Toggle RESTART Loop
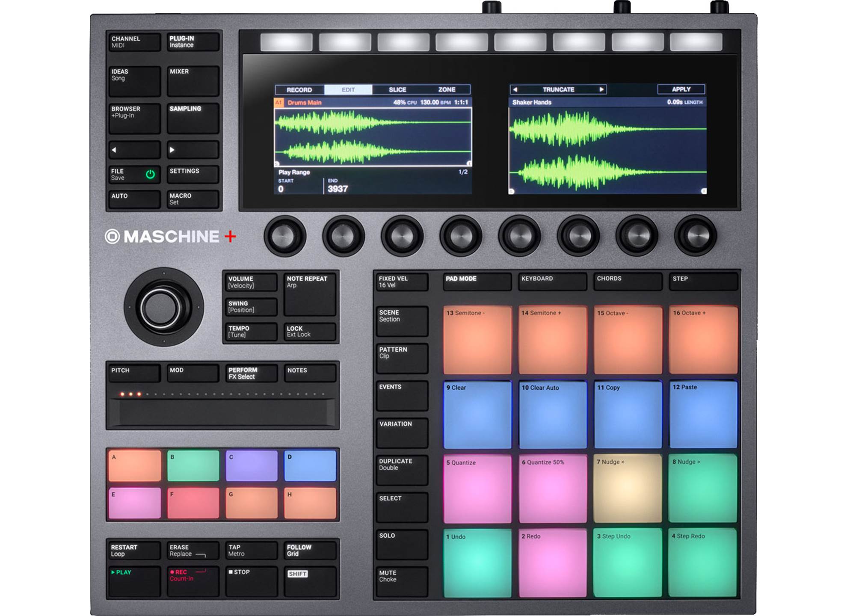 (134, 551)
